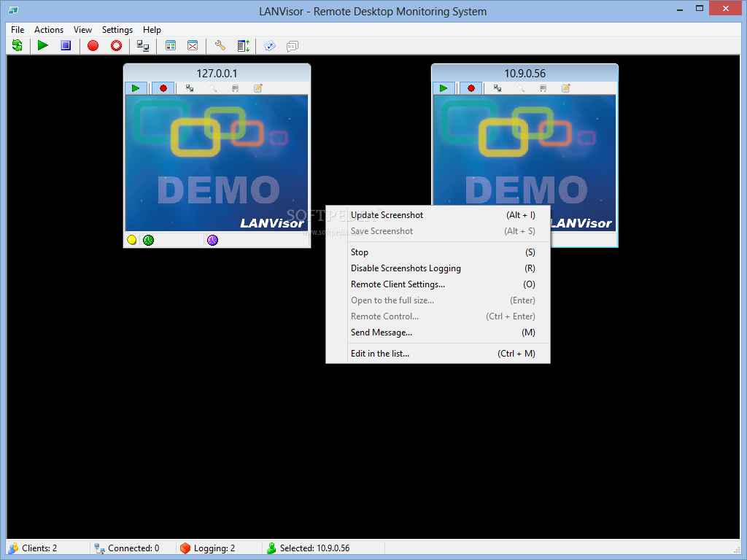Image resolution: width=747 pixels, height=560 pixels.
Task: Toggle the record button on the 10.9.0.56 panel
Action: click(471, 88)
